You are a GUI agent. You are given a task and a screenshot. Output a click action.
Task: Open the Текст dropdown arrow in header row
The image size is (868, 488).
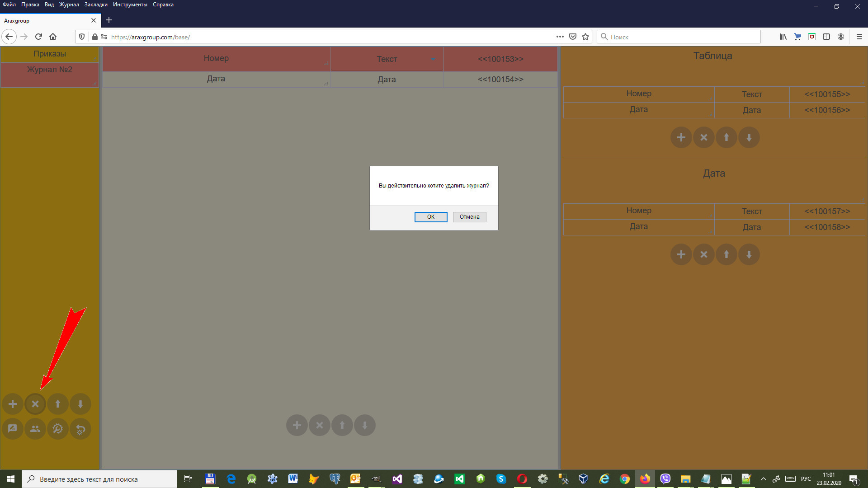(433, 59)
